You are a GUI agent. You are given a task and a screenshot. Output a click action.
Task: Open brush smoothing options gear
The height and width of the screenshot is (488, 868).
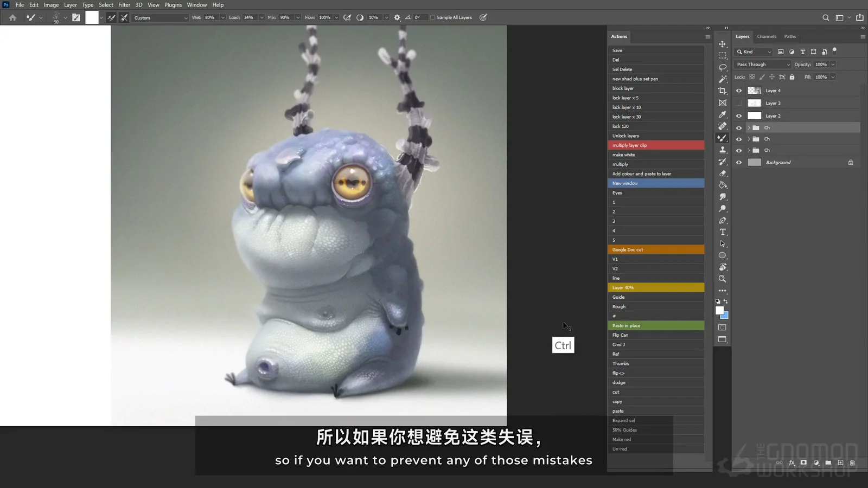click(397, 17)
